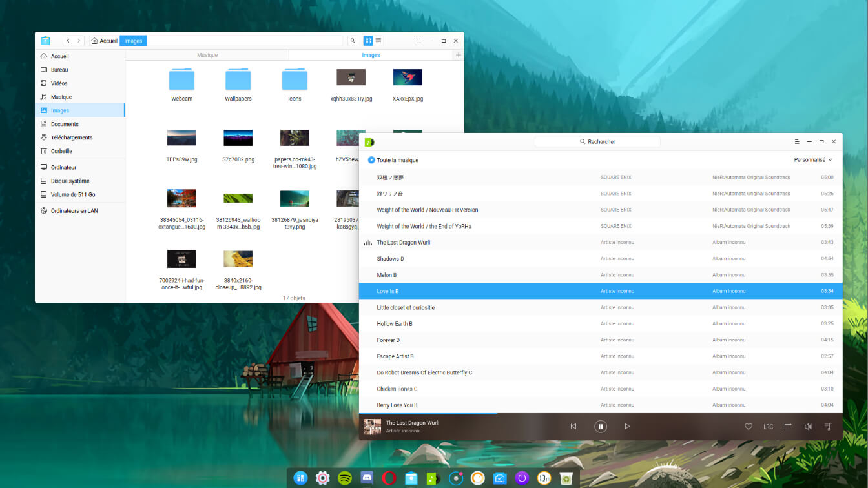Open Accueil in file manager sidebar
Image resolution: width=868 pixels, height=488 pixels.
pos(80,56)
